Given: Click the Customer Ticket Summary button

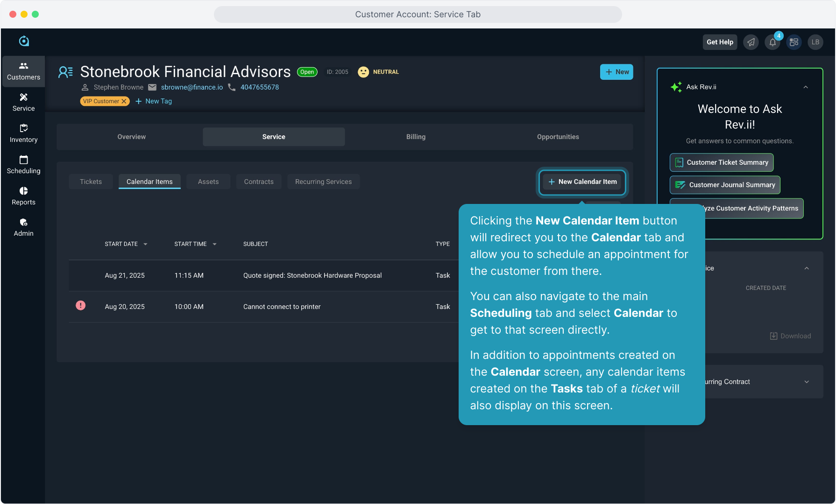Looking at the screenshot, I should pos(722,162).
